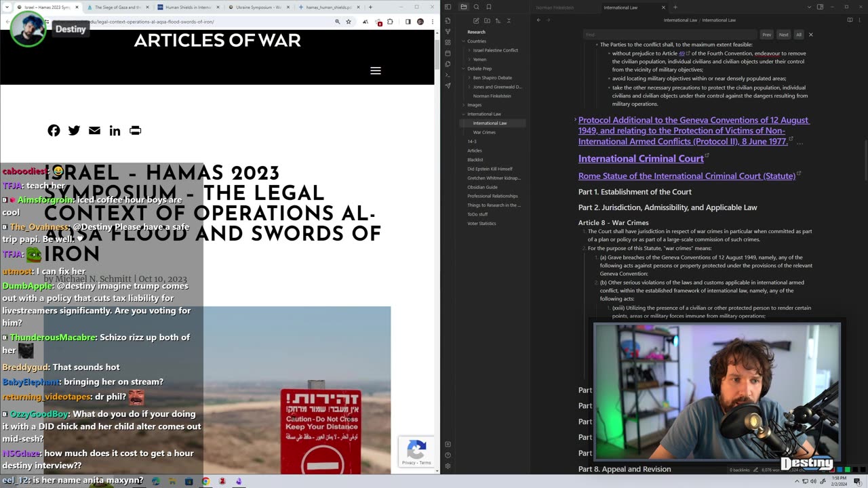Create a new folder in Obsidian explorer

pyautogui.click(x=487, y=21)
